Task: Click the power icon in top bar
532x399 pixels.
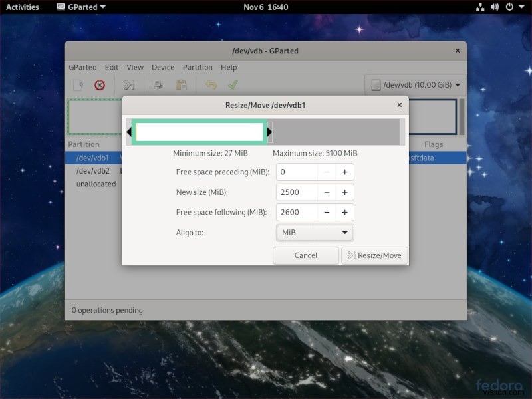Action: pos(509,7)
